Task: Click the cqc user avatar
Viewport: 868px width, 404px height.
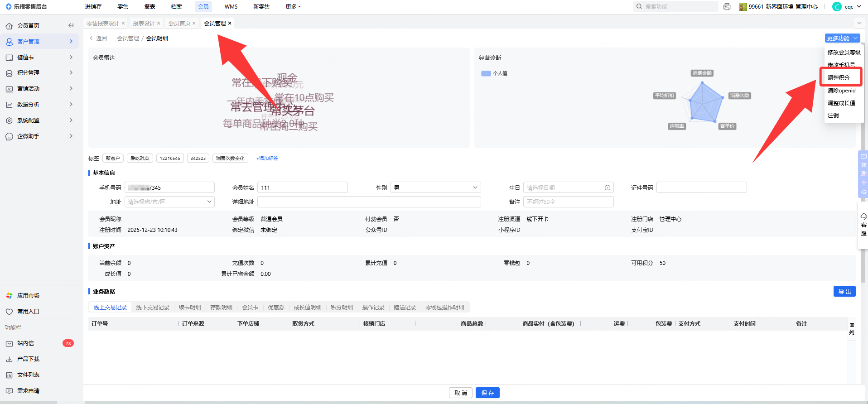Action: (837, 7)
